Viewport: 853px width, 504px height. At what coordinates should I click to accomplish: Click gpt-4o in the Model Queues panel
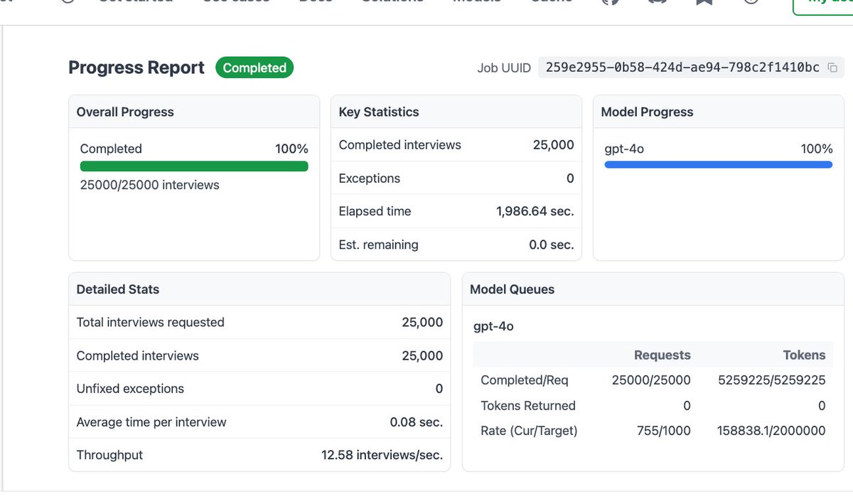[x=493, y=326]
